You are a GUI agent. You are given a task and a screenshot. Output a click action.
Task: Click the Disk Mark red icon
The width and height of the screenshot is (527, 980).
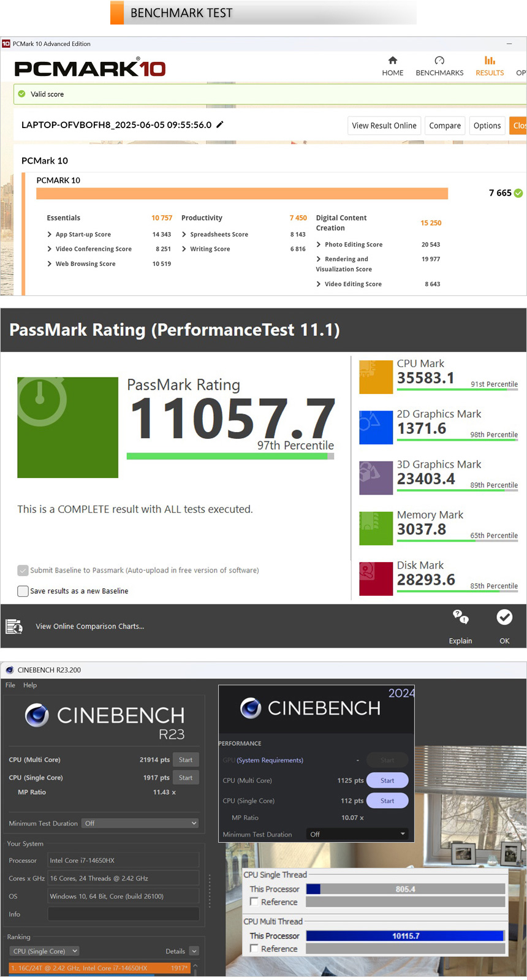376,579
